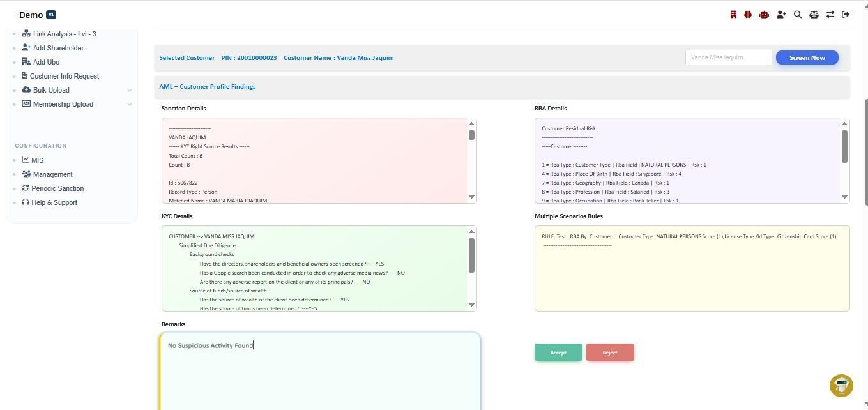Click the MIS chart icon
The height and width of the screenshot is (410, 868).
click(x=26, y=160)
